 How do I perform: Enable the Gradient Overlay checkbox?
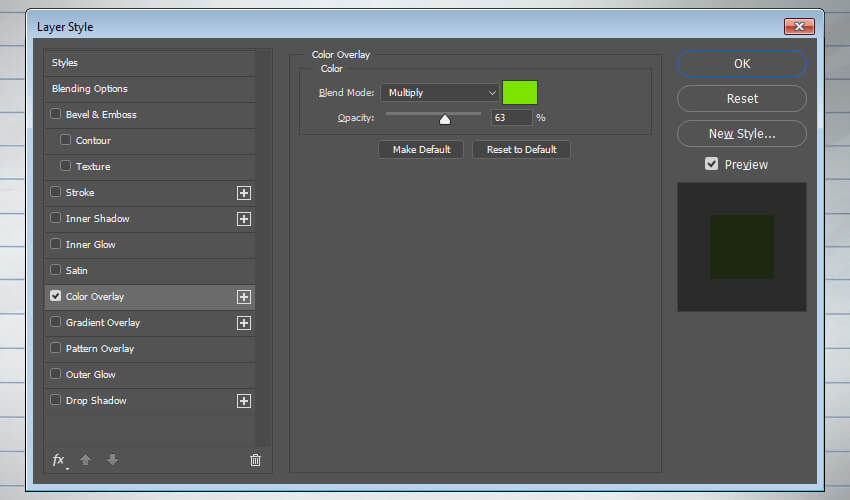click(x=55, y=322)
